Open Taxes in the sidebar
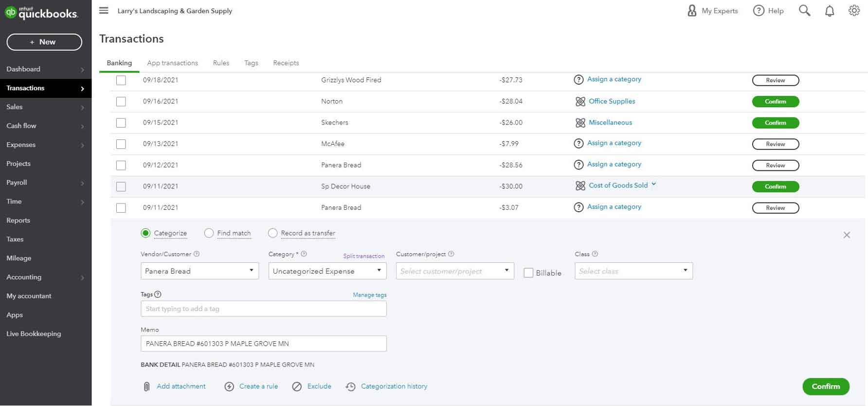The height and width of the screenshot is (406, 868). pyautogui.click(x=15, y=239)
